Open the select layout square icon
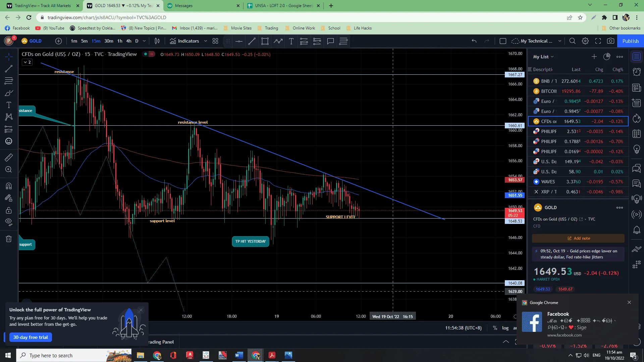644x362 pixels. click(x=503, y=41)
